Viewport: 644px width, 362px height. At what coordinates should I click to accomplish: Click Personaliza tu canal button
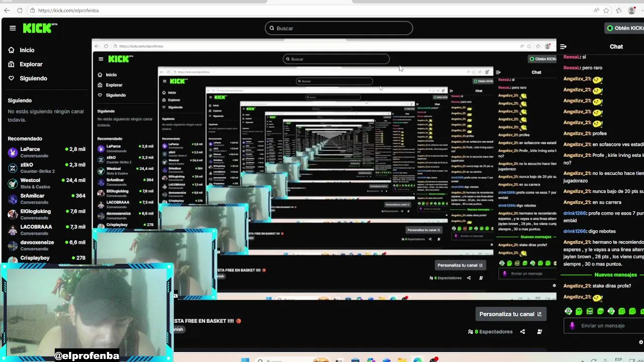pyautogui.click(x=510, y=314)
